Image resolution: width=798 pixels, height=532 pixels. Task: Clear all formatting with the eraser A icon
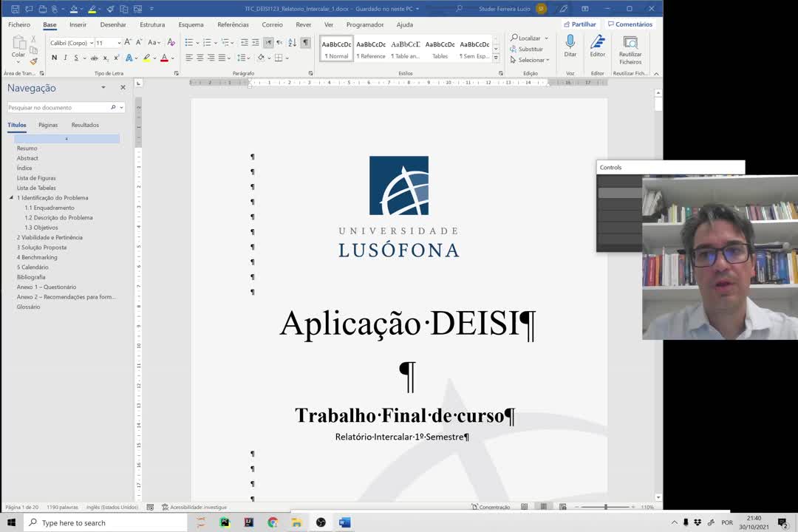tap(171, 43)
